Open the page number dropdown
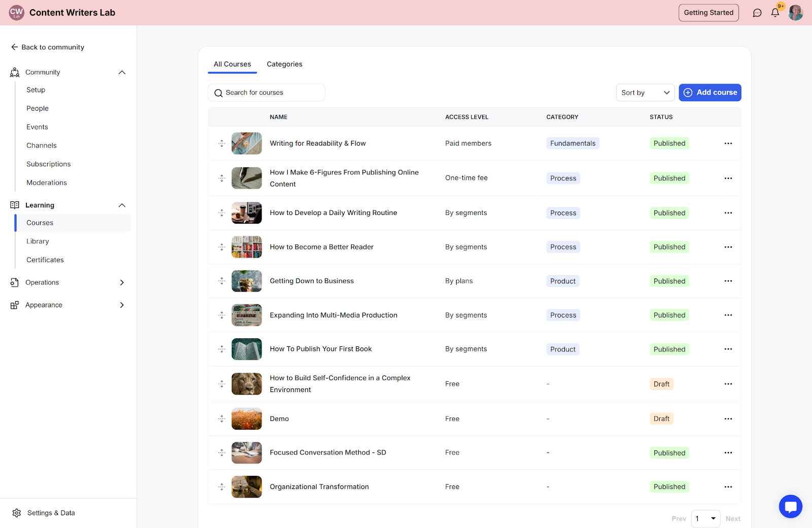 (705, 518)
